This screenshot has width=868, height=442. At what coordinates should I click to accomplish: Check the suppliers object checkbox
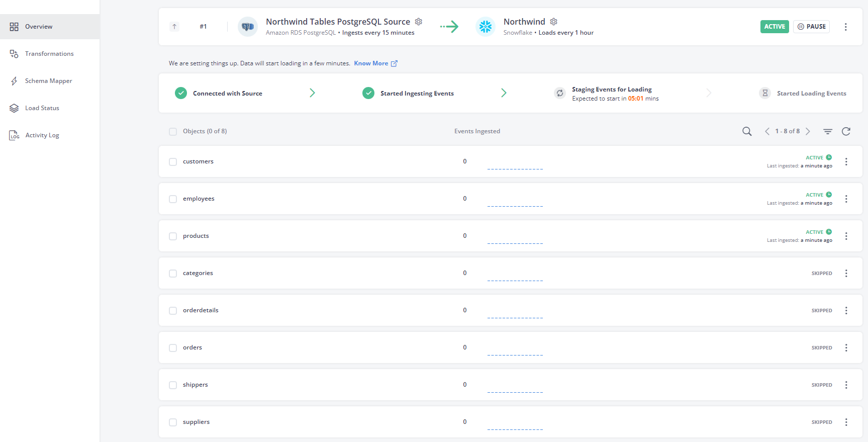tap(173, 422)
